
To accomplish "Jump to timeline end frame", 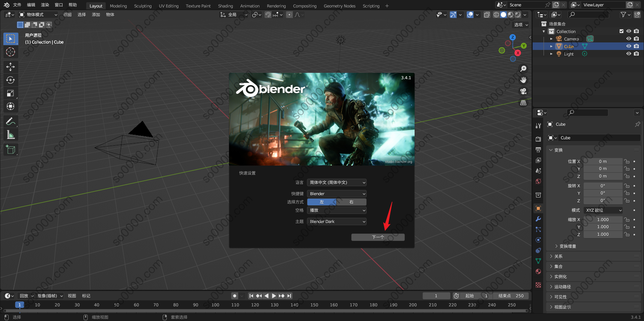I will coord(289,296).
